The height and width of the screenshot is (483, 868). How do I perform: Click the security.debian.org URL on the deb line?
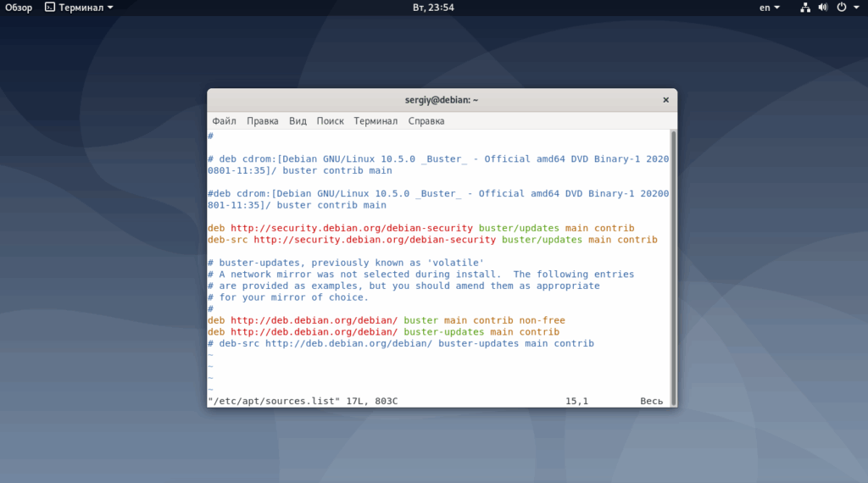352,228
